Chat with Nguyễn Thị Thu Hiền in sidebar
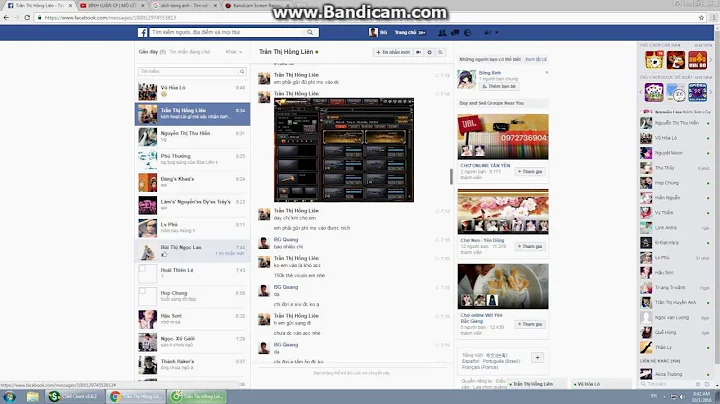 [x=676, y=123]
